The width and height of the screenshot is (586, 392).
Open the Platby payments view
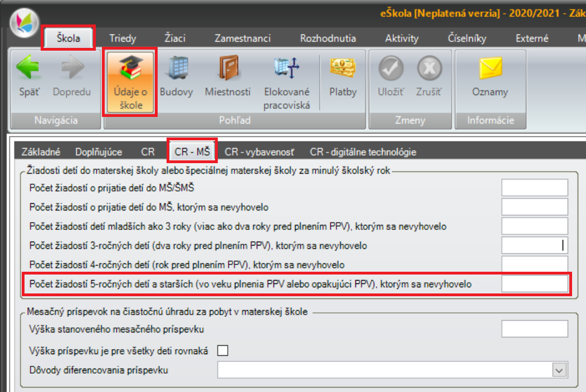tap(343, 77)
